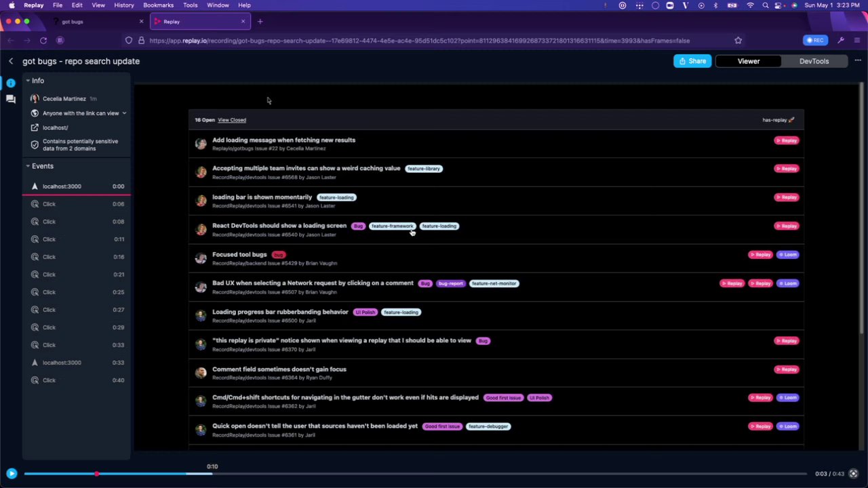The width and height of the screenshot is (868, 488).
Task: Open 'Anyone with the link can view' dropdown
Action: [84, 113]
